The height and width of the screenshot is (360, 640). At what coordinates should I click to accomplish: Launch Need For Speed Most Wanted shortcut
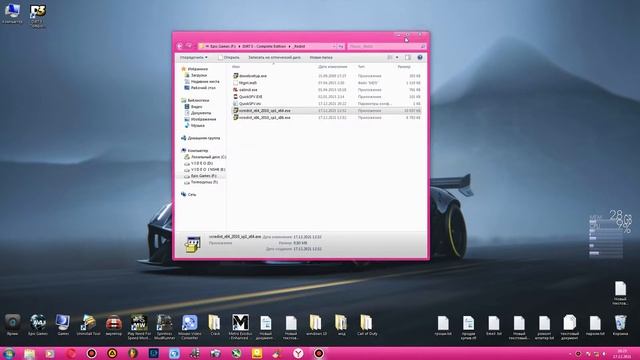139,327
